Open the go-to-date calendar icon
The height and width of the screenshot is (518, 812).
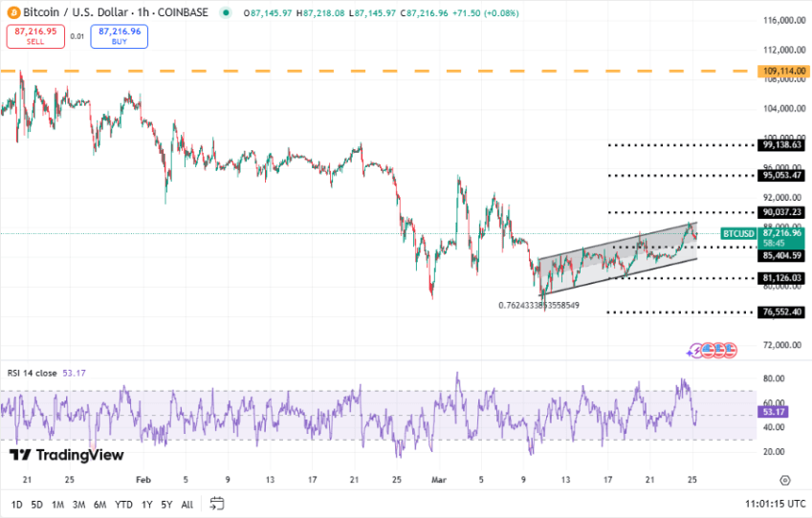(217, 504)
